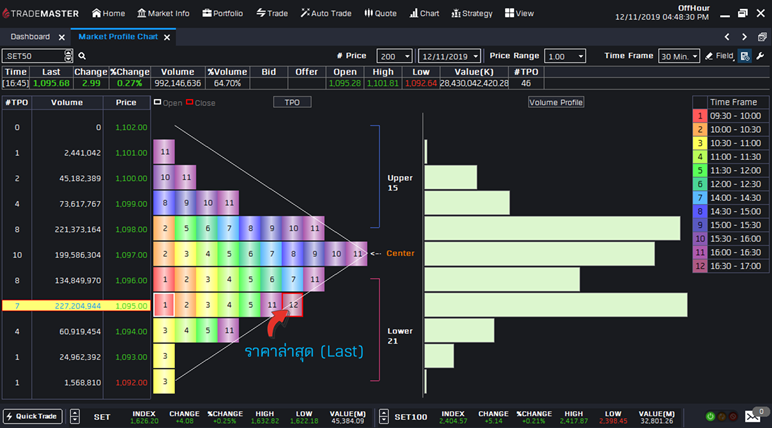Open the Market Info menu
This screenshot has width=772, height=428.
click(x=163, y=13)
